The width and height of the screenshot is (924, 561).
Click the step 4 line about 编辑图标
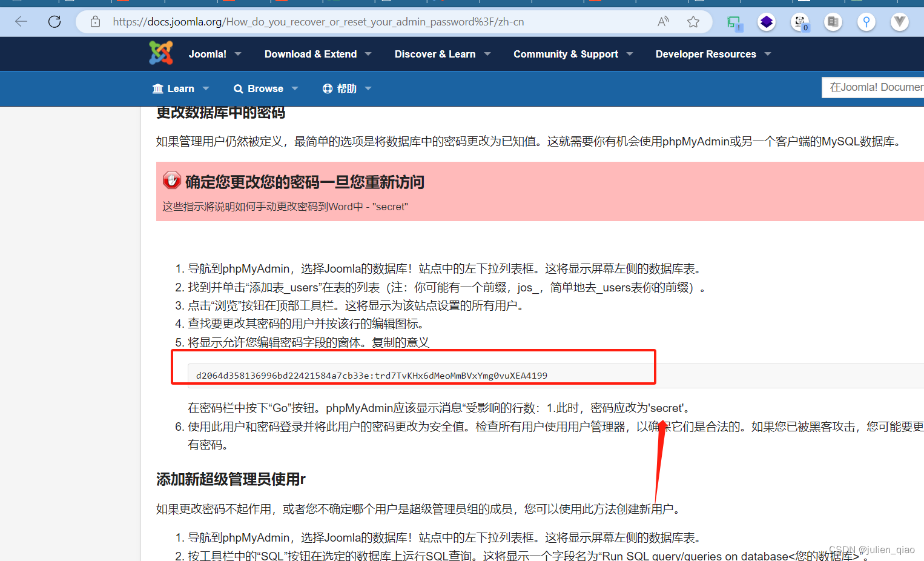[x=307, y=324]
